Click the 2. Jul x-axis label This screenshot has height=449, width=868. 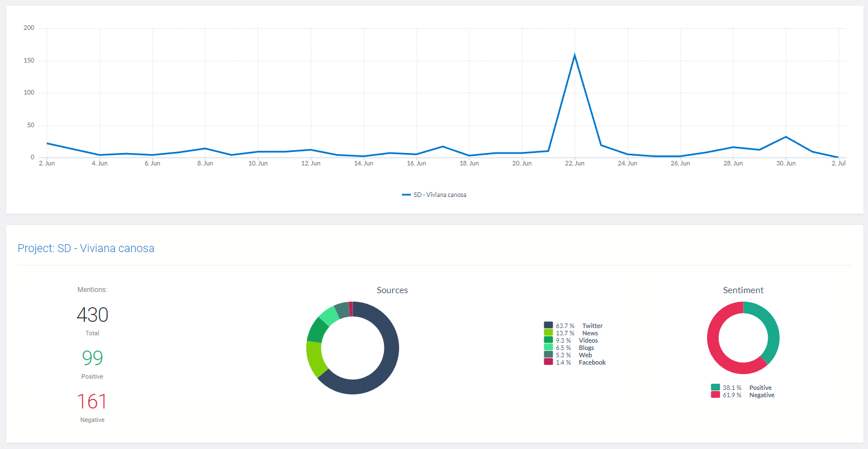pos(839,163)
